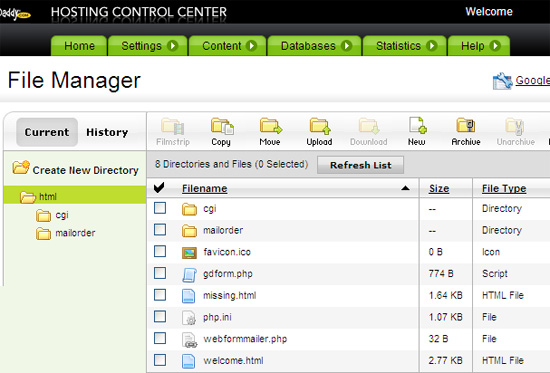
Task: Open the Settings tab label
Action: pyautogui.click(x=141, y=46)
